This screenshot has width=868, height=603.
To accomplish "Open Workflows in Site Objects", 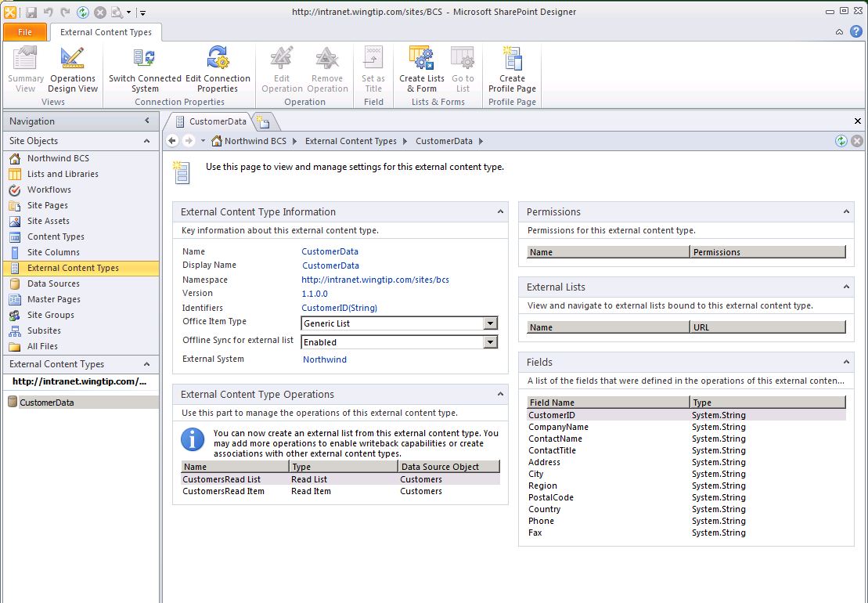I will pyautogui.click(x=81, y=190).
